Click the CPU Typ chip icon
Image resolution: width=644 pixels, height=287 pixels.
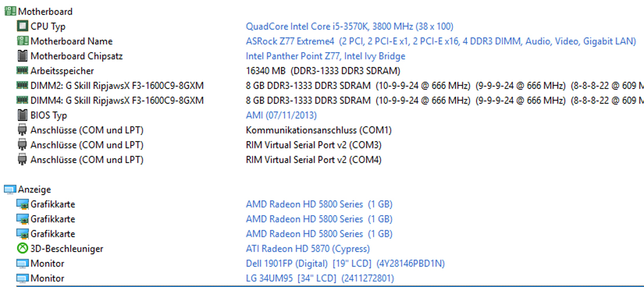pyautogui.click(x=22, y=26)
